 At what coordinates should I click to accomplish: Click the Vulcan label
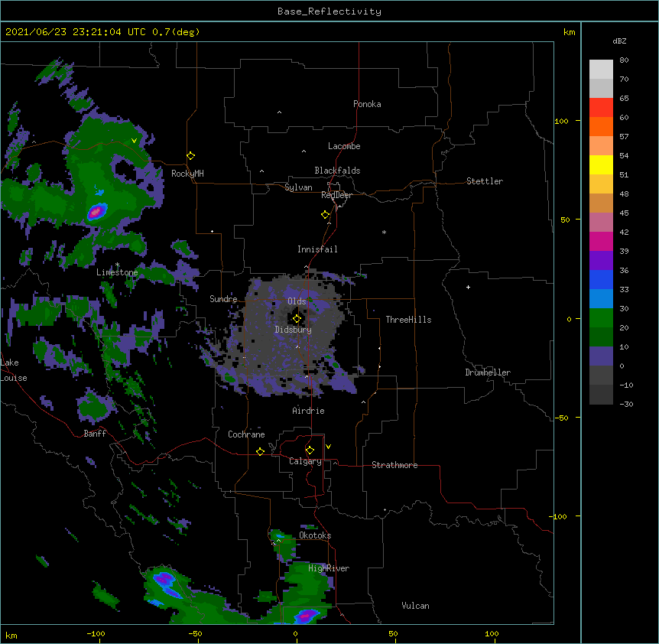click(x=415, y=606)
